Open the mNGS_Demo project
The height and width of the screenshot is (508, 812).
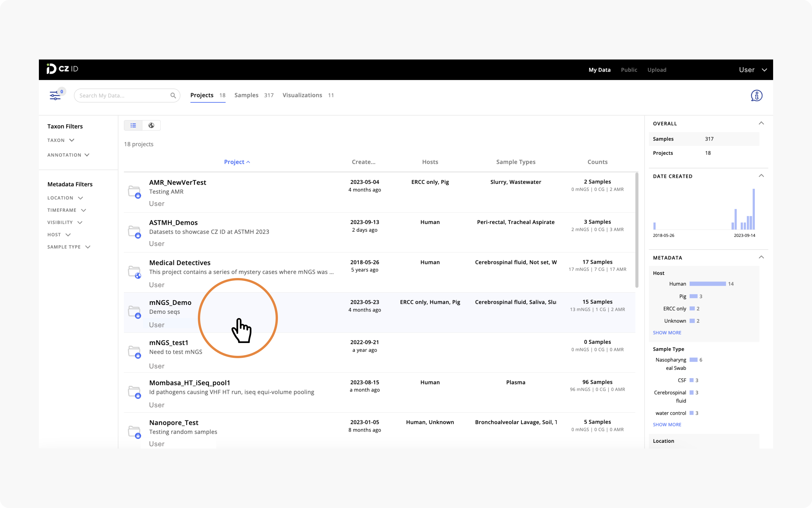pyautogui.click(x=170, y=303)
